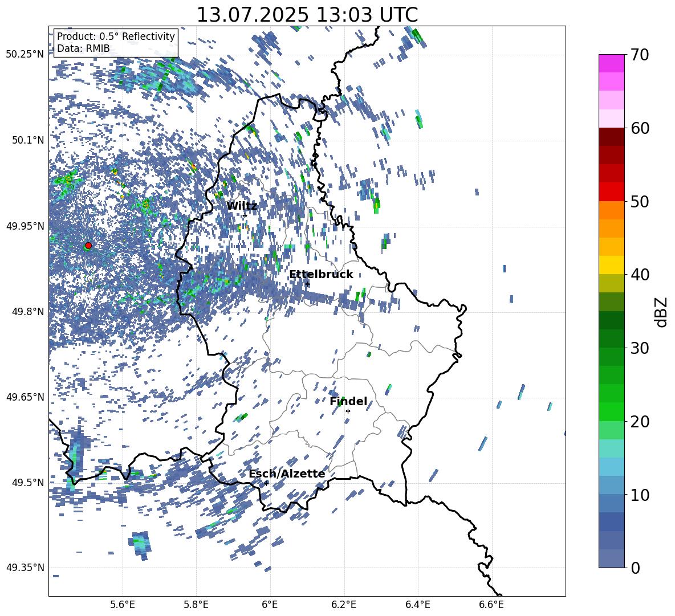Click the 'Product: 0.5° Reflectivity' text

click(116, 36)
